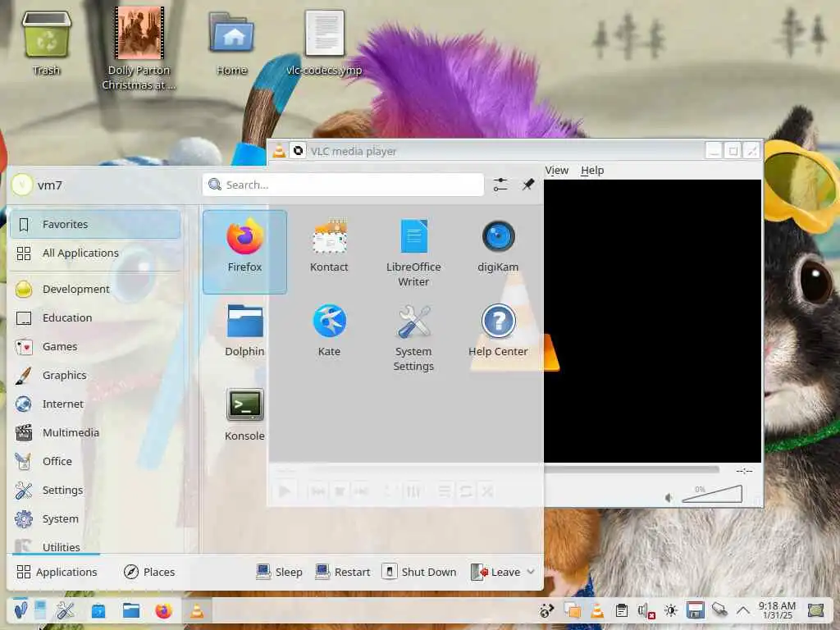Select All Applications category

tap(95, 253)
